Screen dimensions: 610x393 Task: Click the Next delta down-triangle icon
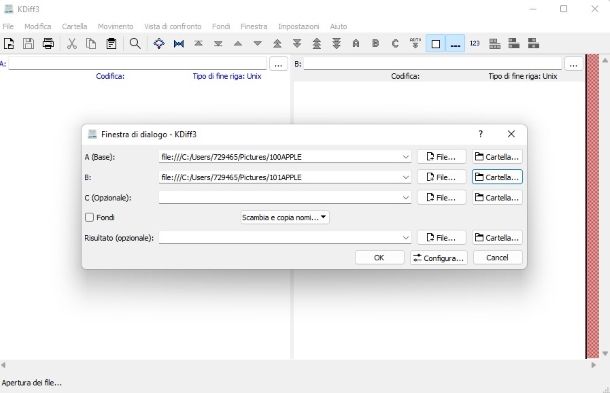tap(258, 44)
